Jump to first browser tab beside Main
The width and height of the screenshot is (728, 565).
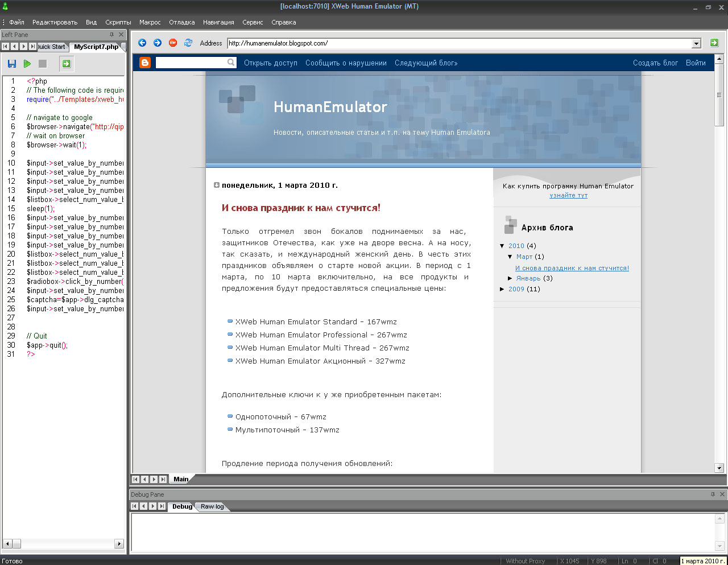(x=135, y=479)
